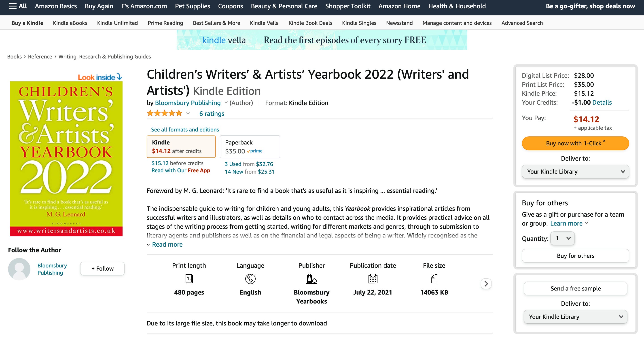Click the Publisher building icon
Screen dimensions: 644x338
point(311,279)
